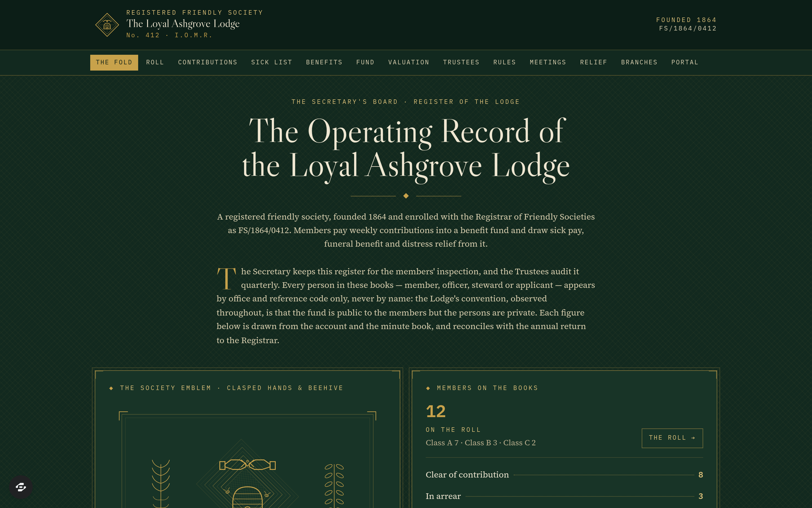Open The Fold navigation tab
This screenshot has width=812, height=508.
coord(114,62)
